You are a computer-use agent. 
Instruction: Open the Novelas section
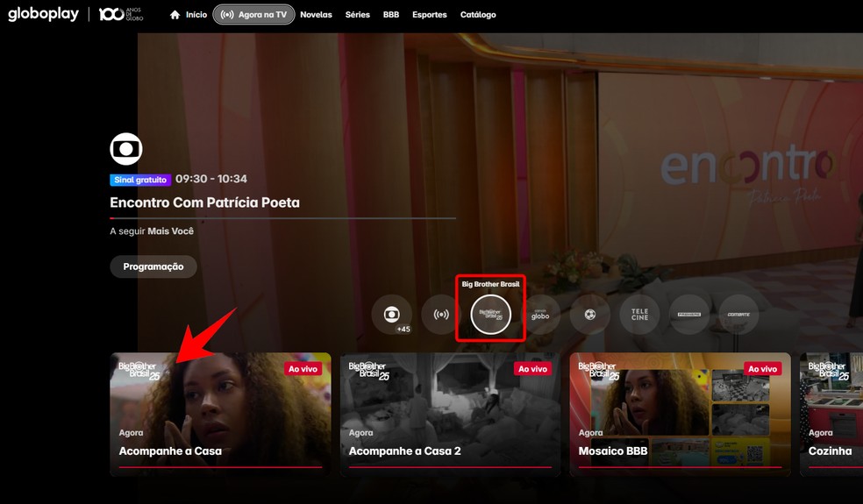(316, 15)
